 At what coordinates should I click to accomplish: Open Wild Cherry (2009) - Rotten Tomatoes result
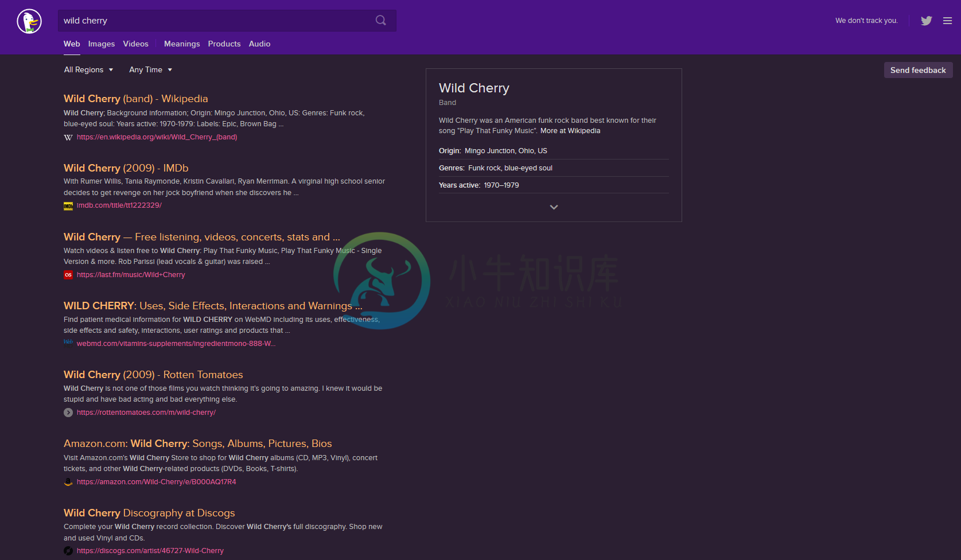153,375
